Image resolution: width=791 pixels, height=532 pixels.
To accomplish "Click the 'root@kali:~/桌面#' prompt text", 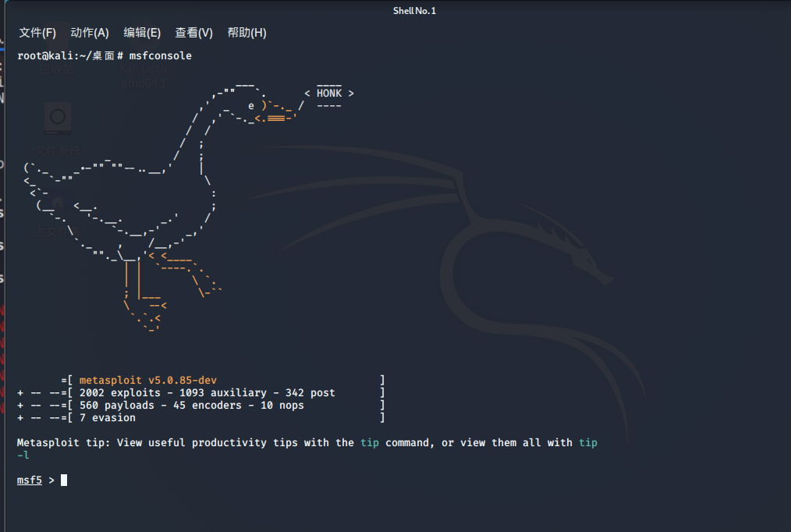I will [x=70, y=55].
